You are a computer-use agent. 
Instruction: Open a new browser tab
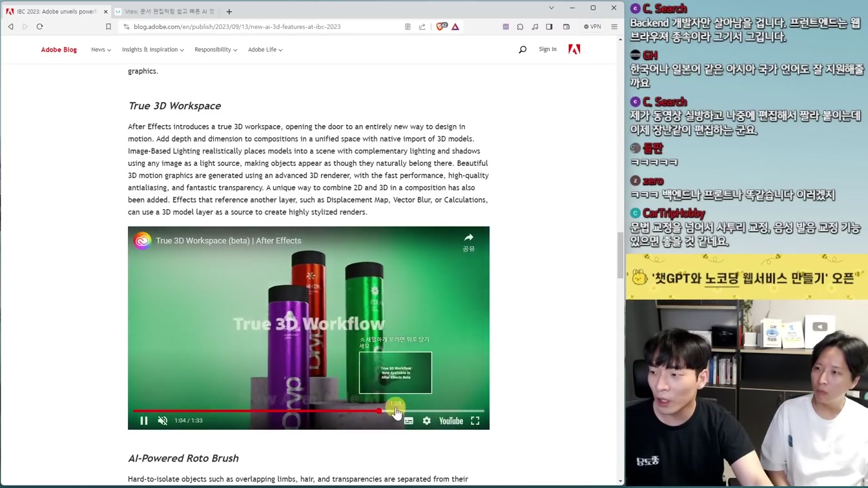229,12
